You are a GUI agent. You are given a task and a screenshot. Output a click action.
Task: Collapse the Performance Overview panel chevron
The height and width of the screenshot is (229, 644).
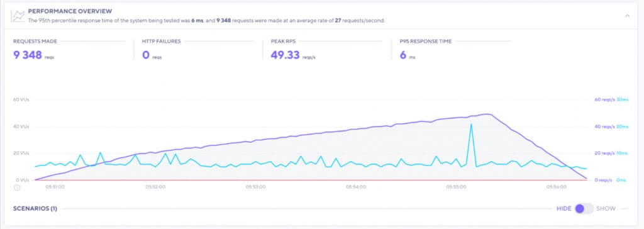[x=627, y=16]
